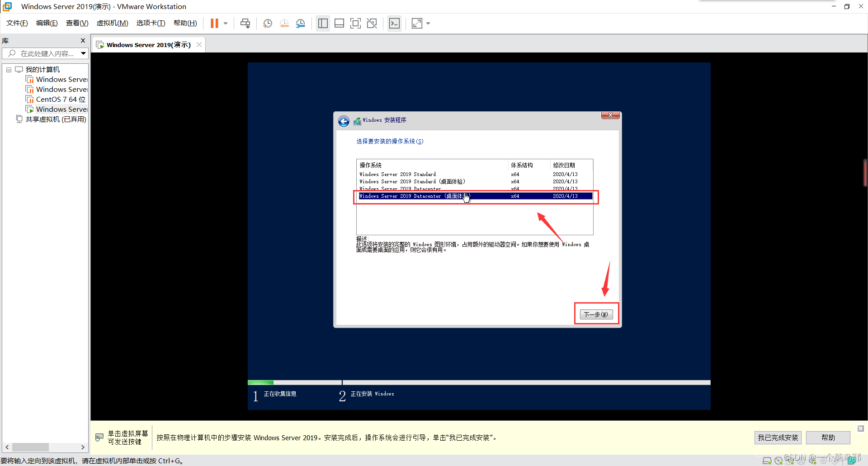The width and height of the screenshot is (868, 466).
Task: Open the snapshot manager
Action: pyautogui.click(x=301, y=23)
